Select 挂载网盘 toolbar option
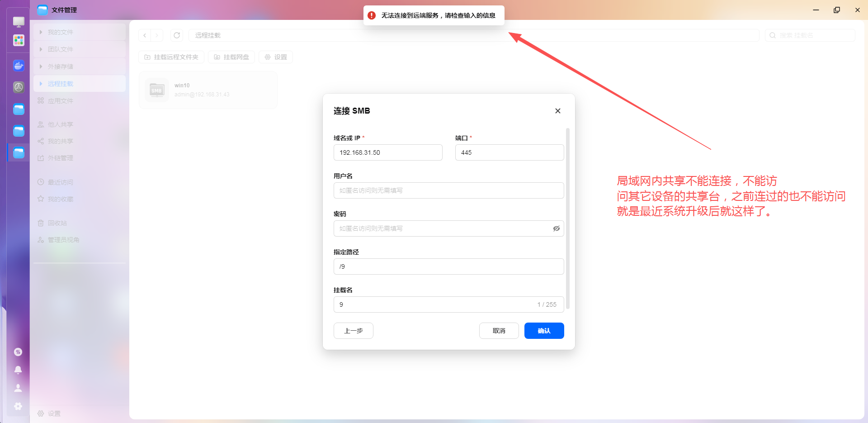Screen dimensions: 868x423 point(231,57)
